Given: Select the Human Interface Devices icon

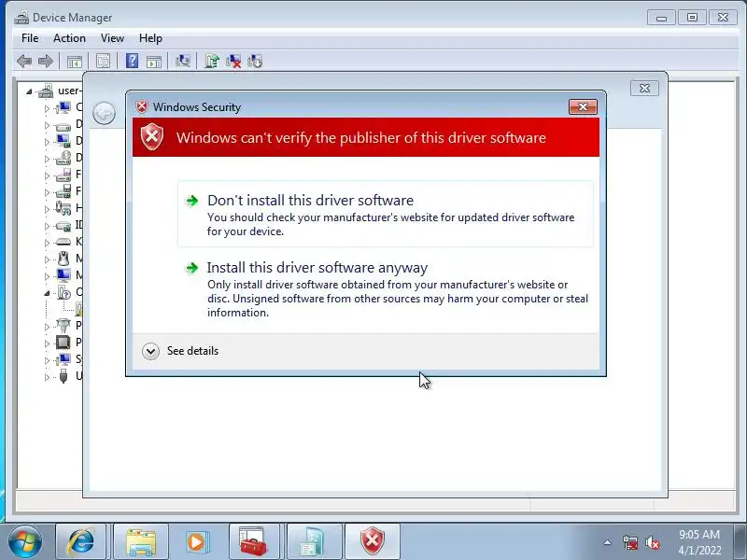Looking at the screenshot, I should tap(63, 208).
